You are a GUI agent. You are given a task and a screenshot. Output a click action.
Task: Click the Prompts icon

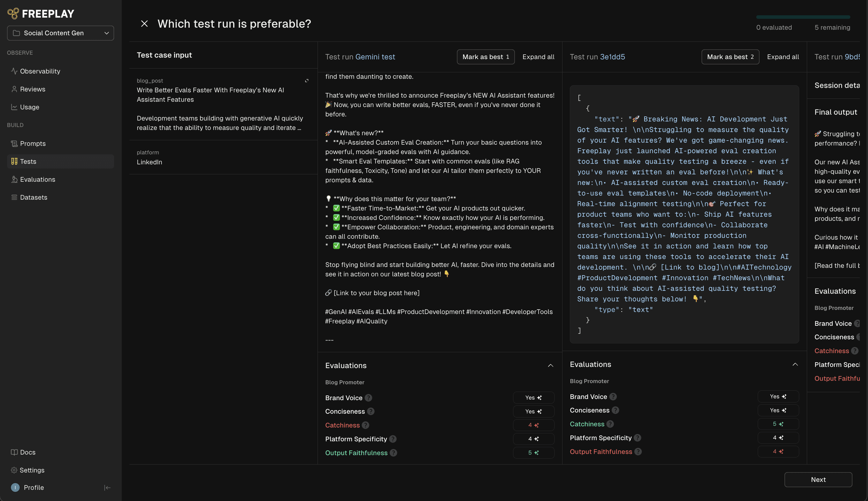[x=14, y=143]
